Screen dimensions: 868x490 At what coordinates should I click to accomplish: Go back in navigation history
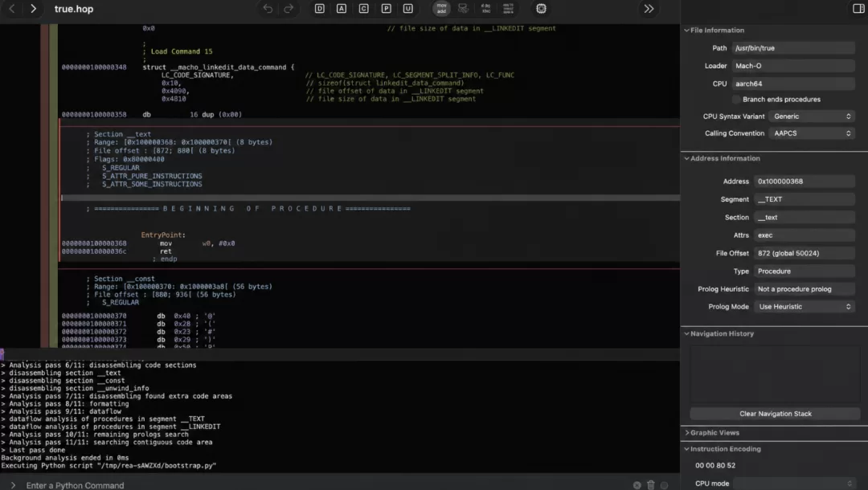(x=12, y=9)
